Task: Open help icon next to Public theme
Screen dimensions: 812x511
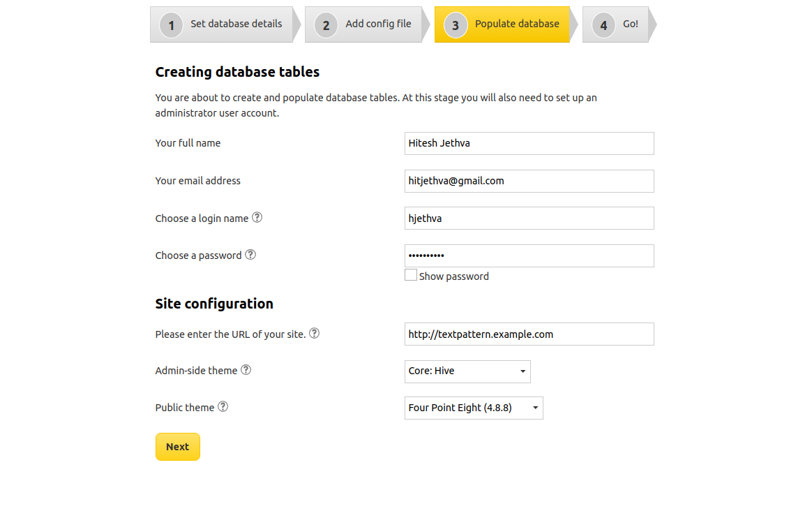Action: coord(223,407)
